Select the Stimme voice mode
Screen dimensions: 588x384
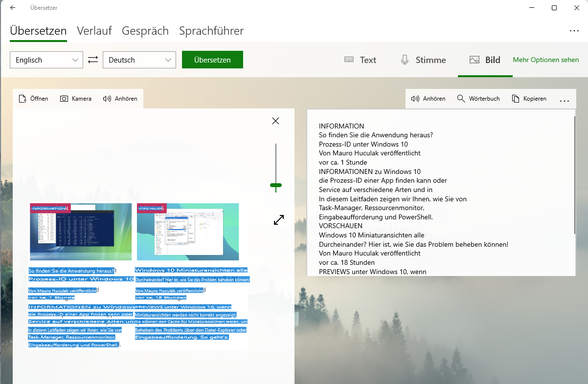pyautogui.click(x=423, y=60)
